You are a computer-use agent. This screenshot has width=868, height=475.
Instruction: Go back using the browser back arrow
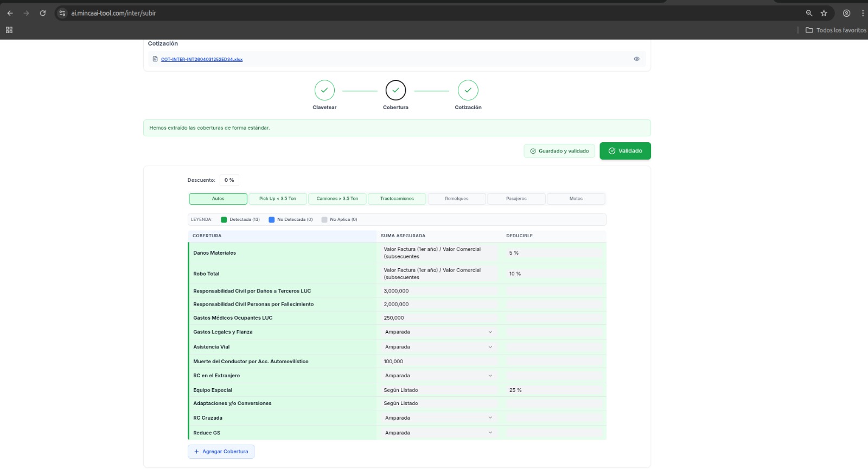[x=10, y=13]
